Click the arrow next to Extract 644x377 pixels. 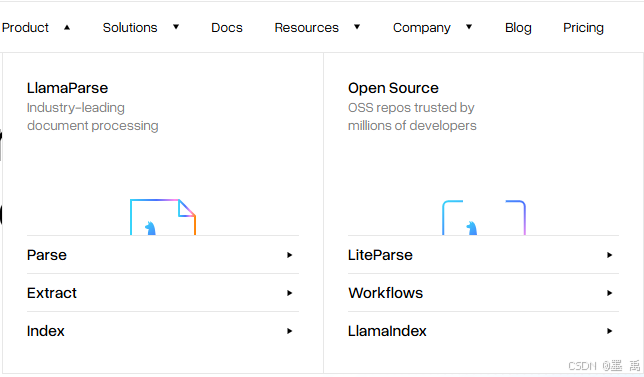pos(290,293)
